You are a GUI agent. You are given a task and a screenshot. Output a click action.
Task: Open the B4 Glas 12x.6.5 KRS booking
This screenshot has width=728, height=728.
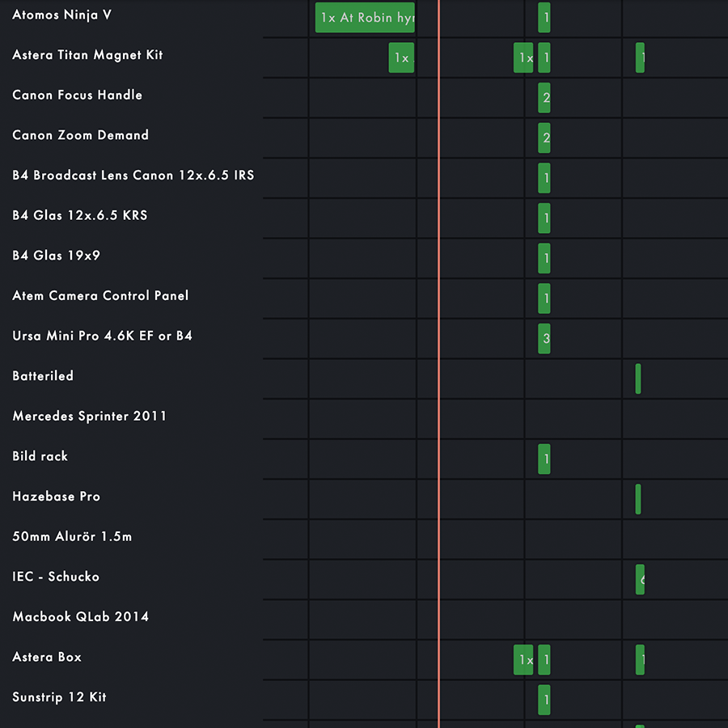coord(544,218)
